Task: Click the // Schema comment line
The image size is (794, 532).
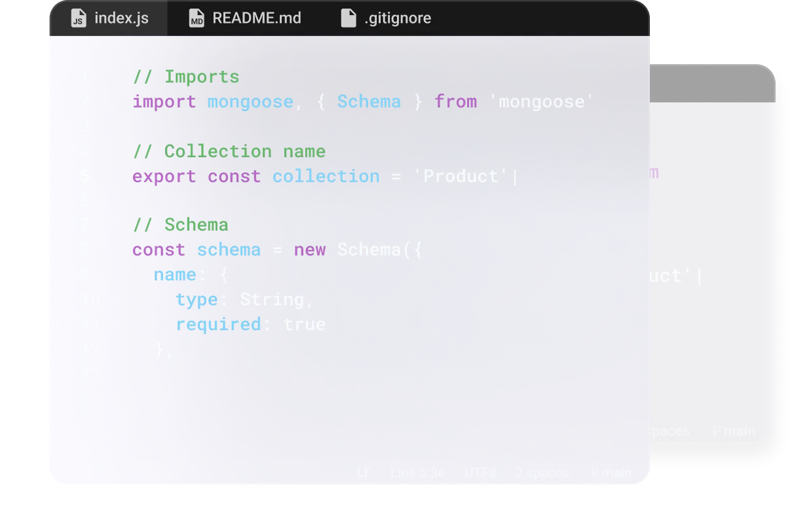Action: [181, 225]
